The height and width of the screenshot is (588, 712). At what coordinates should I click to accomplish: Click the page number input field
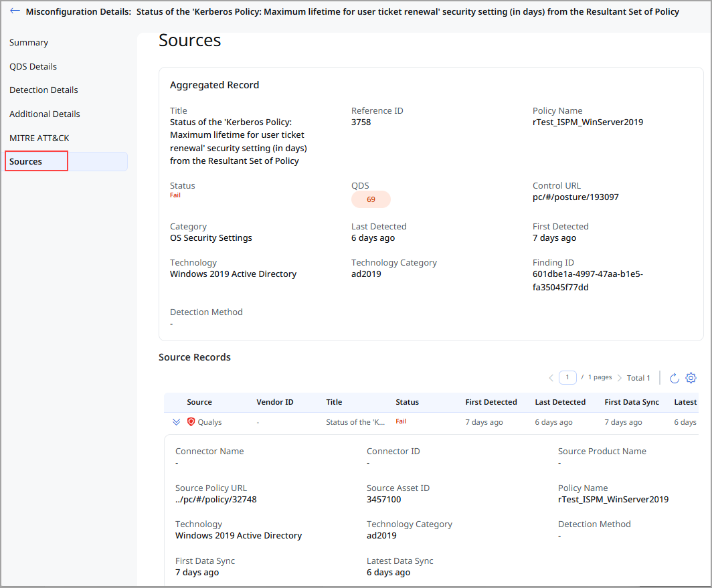[567, 377]
